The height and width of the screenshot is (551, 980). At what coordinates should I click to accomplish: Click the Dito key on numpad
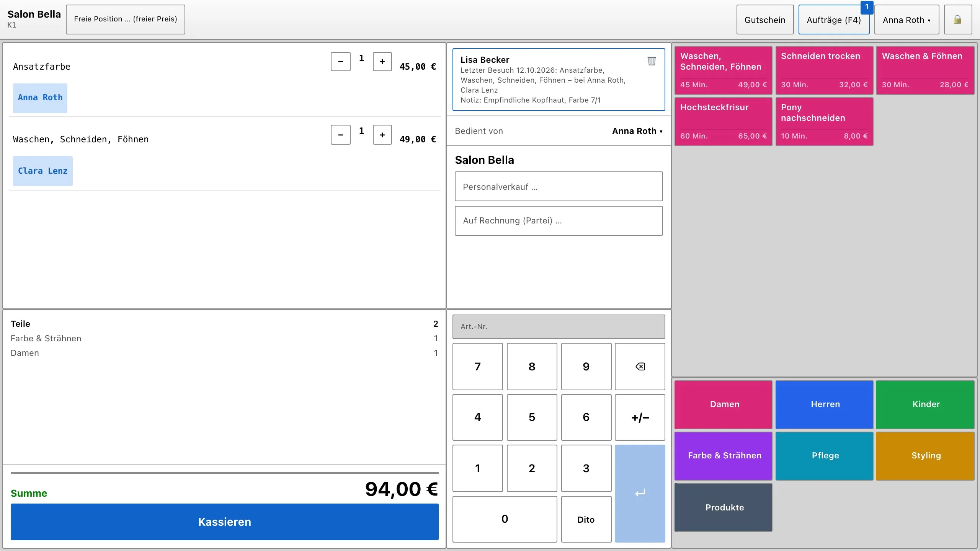click(x=586, y=519)
